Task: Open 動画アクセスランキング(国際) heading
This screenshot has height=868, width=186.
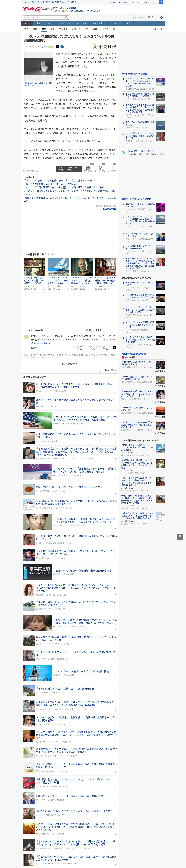Action: (x=136, y=278)
